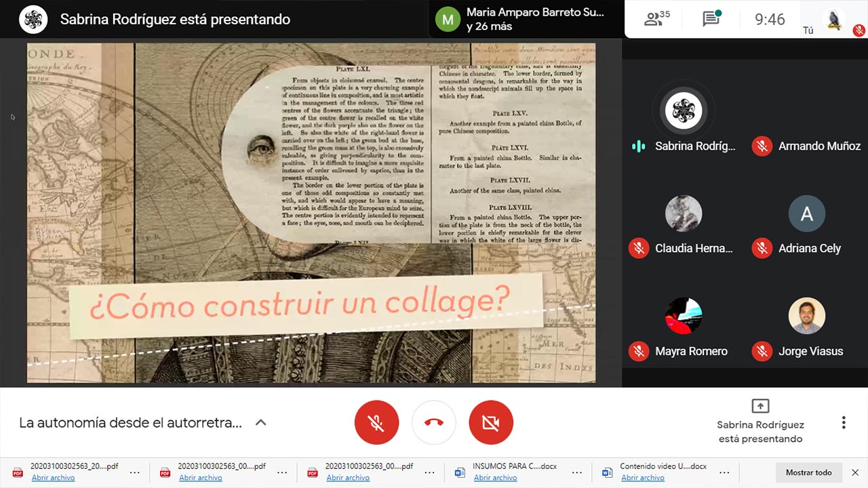Click Word icon of INSUMOS PARA C....docx
This screenshot has height=488, width=868.
tap(460, 472)
